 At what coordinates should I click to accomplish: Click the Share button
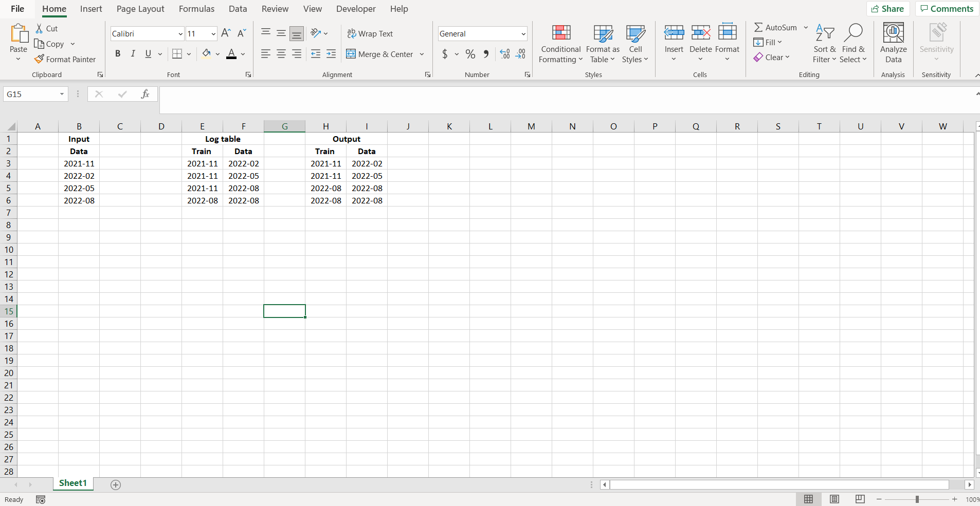pos(888,9)
